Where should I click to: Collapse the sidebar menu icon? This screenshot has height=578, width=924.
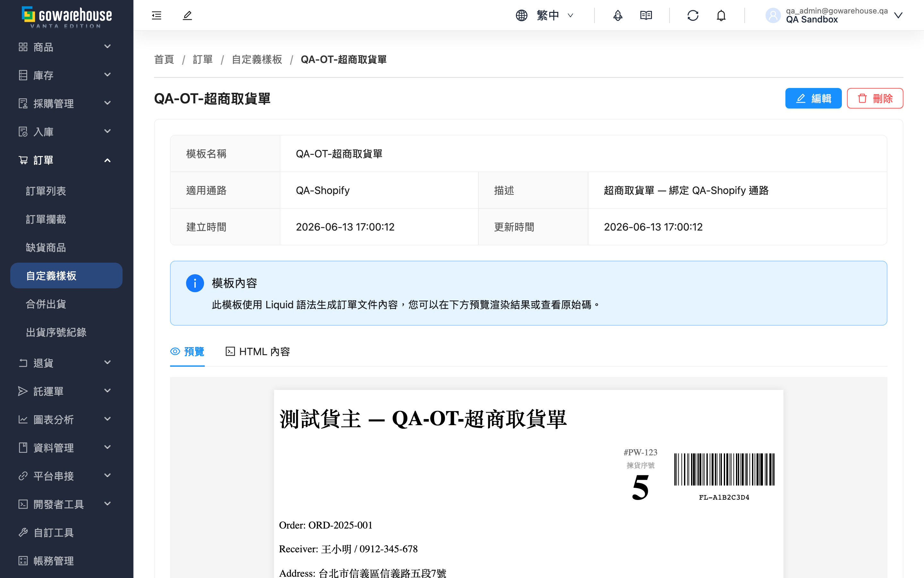click(x=157, y=15)
